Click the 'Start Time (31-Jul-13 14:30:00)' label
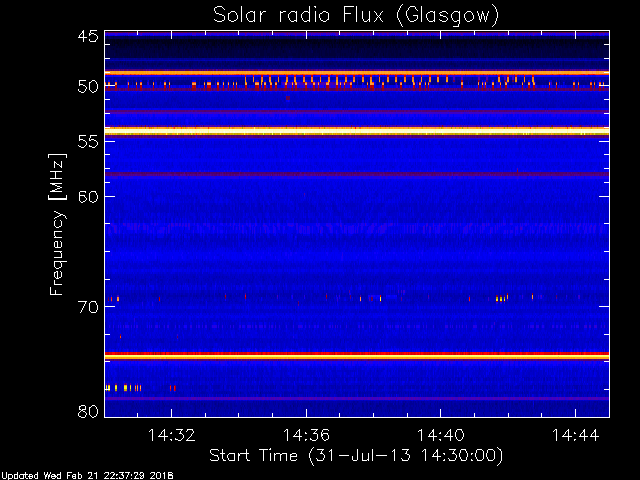 pos(356,456)
